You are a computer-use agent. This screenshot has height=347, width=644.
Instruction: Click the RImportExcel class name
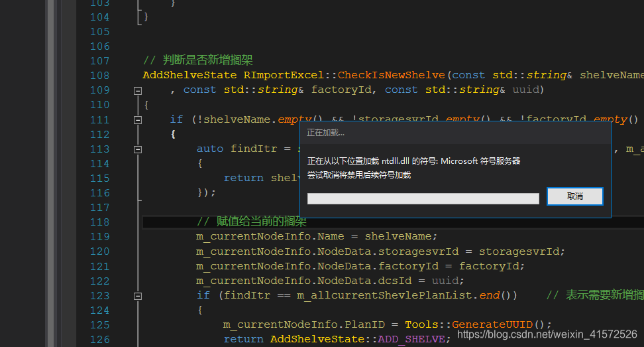click(284, 75)
